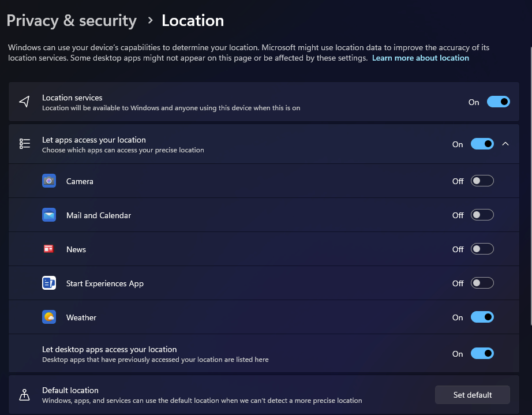Click the Start Experiences App icon
The width and height of the screenshot is (532, 415).
[x=49, y=283]
